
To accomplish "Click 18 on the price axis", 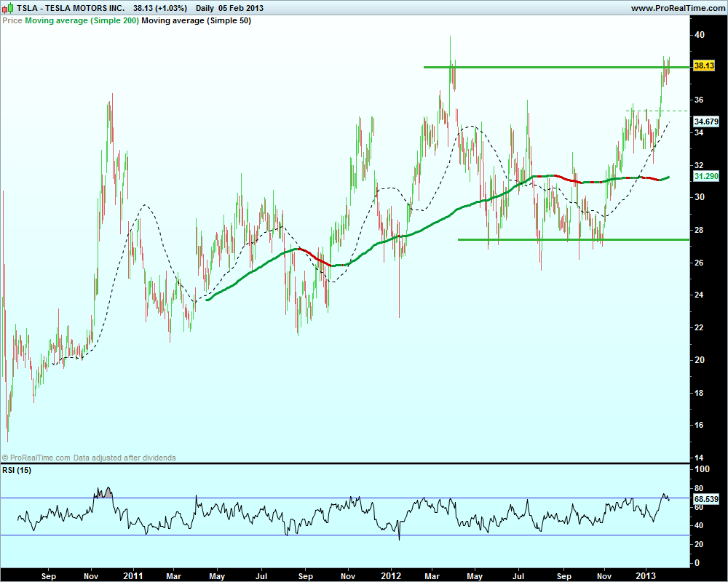I will tap(699, 393).
